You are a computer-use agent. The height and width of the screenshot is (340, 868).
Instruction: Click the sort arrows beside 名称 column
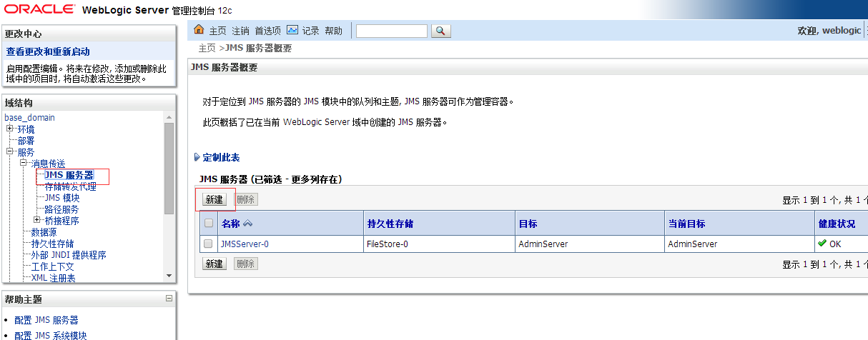click(248, 224)
